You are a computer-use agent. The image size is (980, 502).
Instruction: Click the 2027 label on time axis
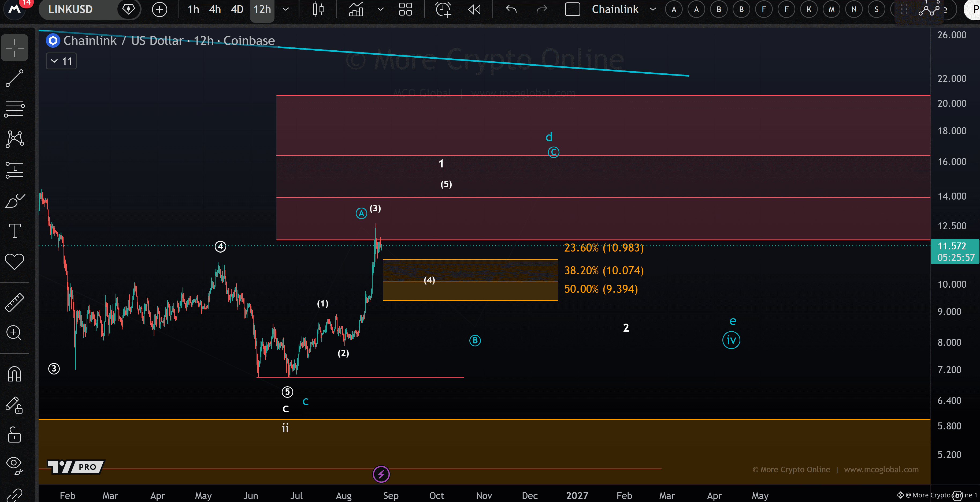click(577, 496)
